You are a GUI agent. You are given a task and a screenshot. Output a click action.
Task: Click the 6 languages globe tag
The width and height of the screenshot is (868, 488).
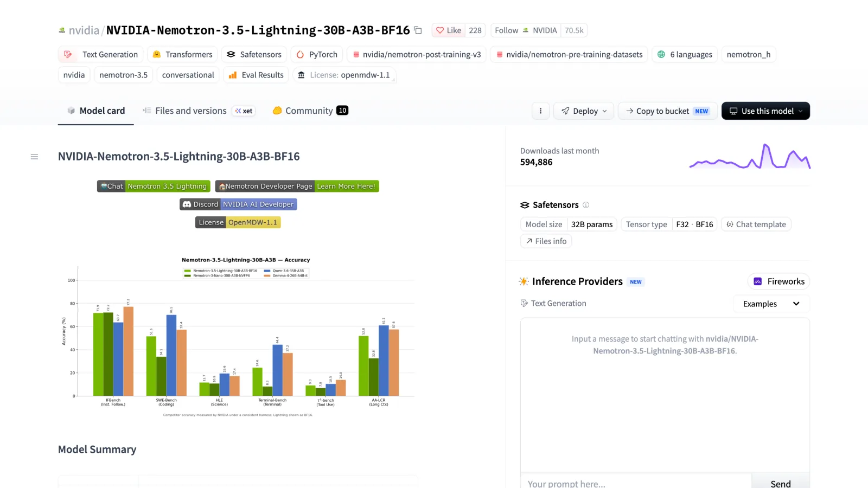pos(685,54)
